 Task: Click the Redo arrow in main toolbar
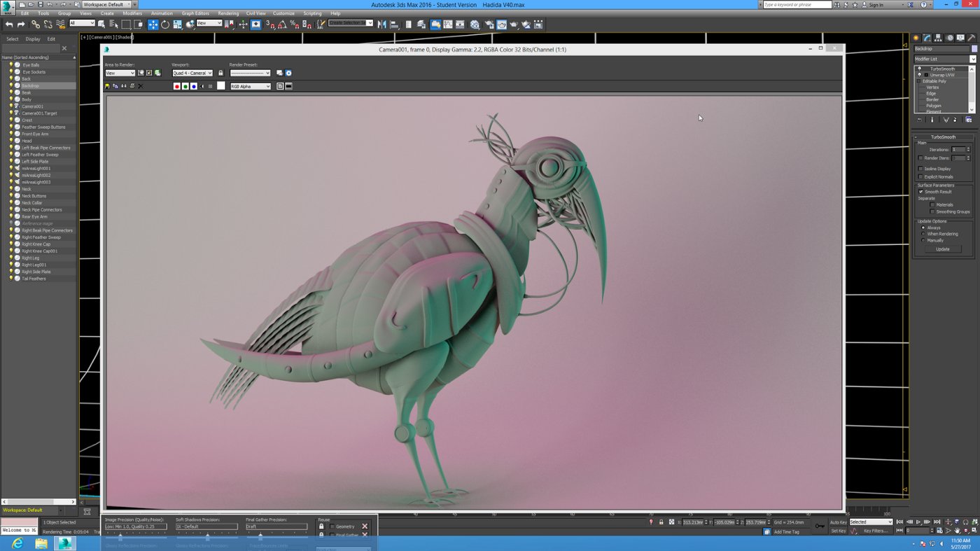[x=21, y=25]
